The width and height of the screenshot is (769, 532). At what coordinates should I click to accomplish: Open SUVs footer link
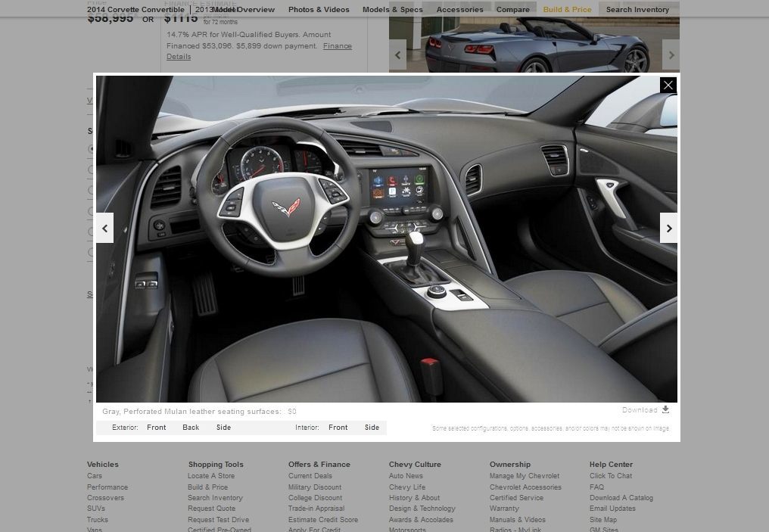[x=96, y=509]
